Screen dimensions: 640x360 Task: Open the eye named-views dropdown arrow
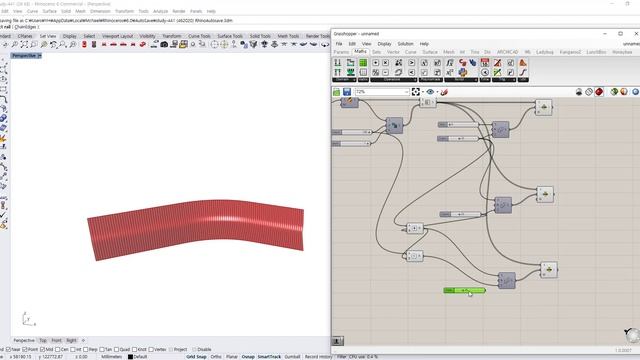coord(438,92)
